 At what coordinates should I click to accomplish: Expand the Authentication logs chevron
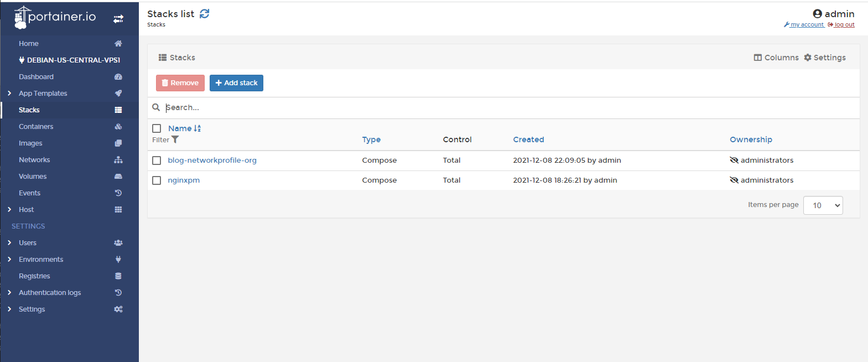click(x=9, y=293)
